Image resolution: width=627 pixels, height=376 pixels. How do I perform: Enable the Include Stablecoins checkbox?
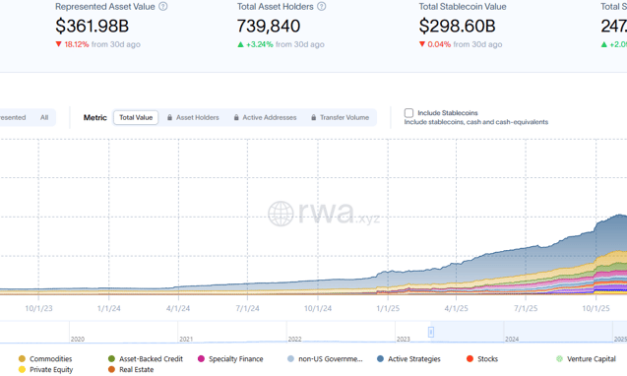tap(409, 113)
